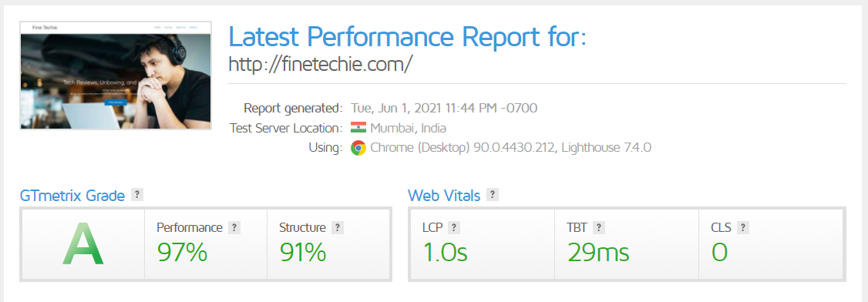Viewport: 868px width, 302px height.
Task: Click the large A grade letter
Action: point(83,244)
